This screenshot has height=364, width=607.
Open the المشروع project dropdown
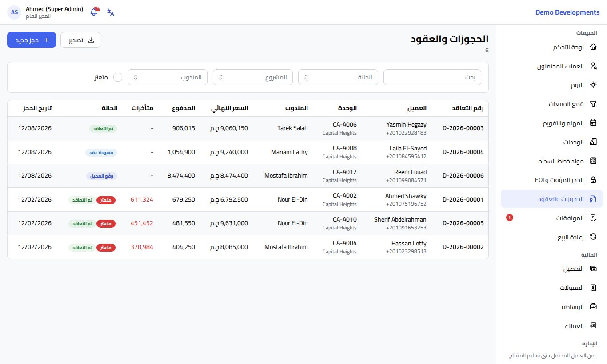point(253,77)
